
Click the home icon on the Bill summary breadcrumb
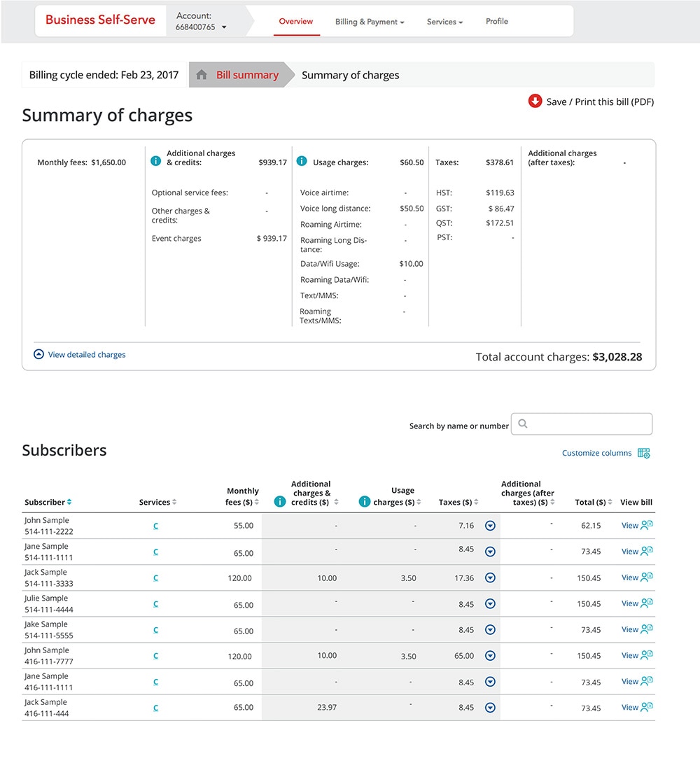[202, 74]
